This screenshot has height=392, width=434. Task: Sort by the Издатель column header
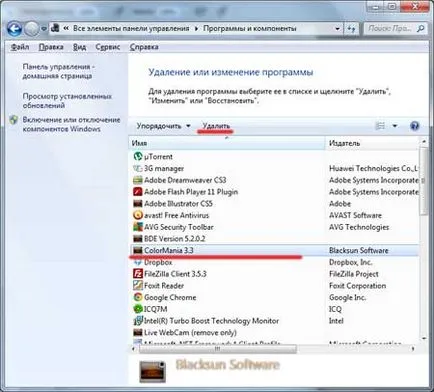373,143
